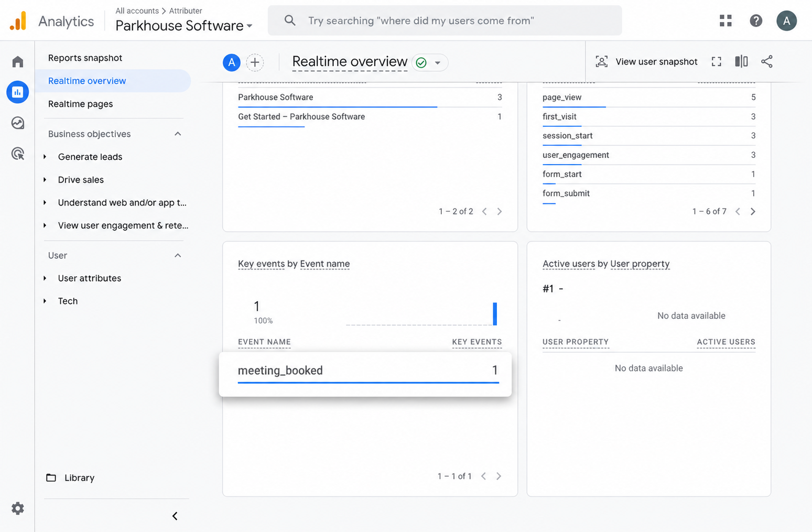Click the search input field
The image size is (812, 532).
coord(445,20)
